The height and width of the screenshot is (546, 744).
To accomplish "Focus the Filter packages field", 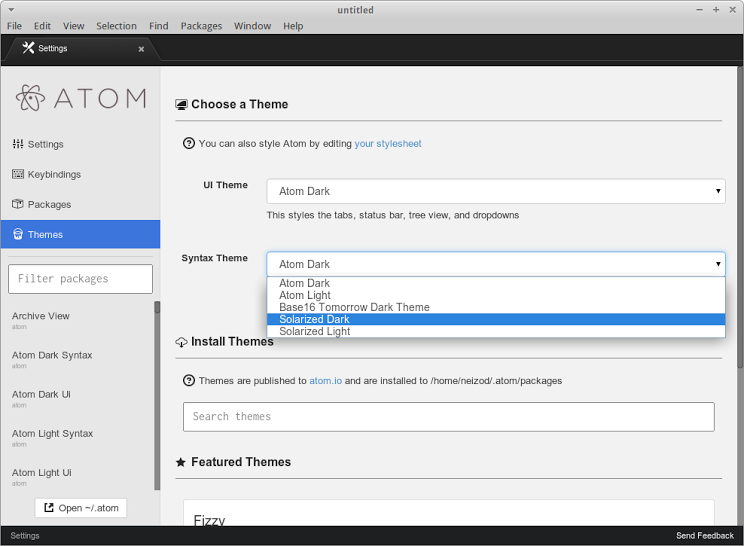I will coord(80,278).
